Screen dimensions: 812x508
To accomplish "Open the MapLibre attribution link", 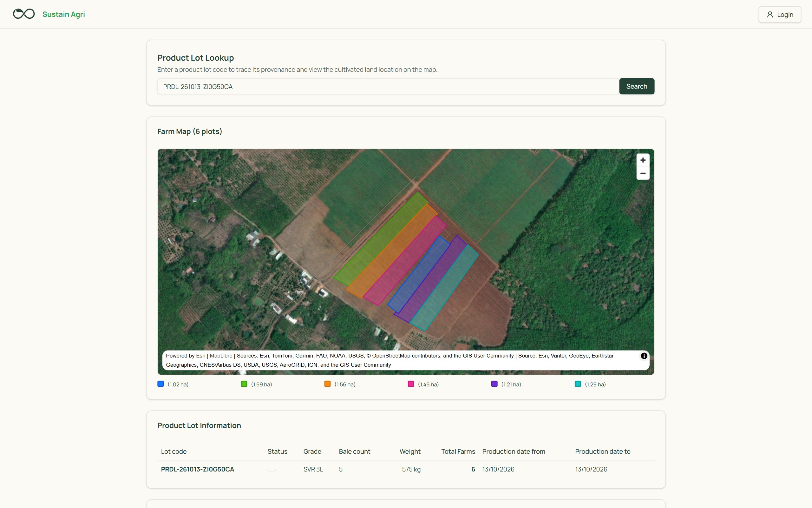I will click(221, 356).
